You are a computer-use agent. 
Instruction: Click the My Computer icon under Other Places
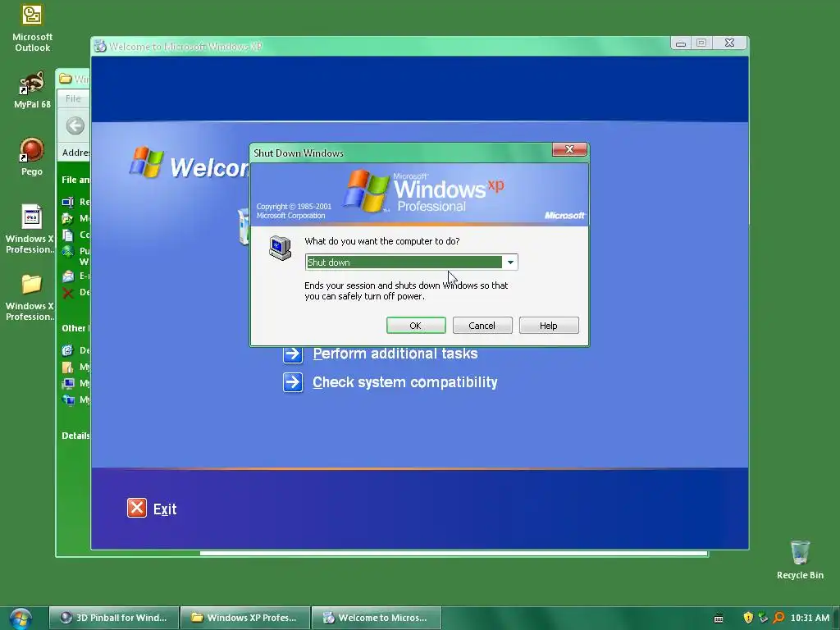[x=67, y=383]
